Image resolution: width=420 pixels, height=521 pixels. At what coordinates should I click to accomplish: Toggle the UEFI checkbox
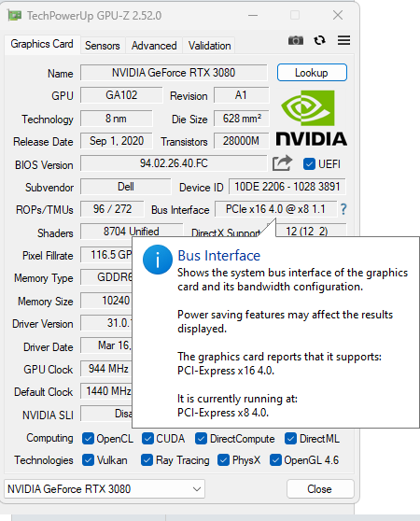tap(309, 163)
